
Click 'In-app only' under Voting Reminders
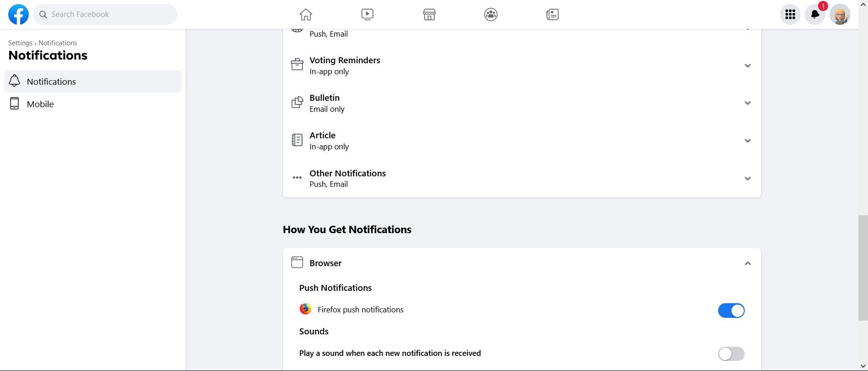[329, 71]
